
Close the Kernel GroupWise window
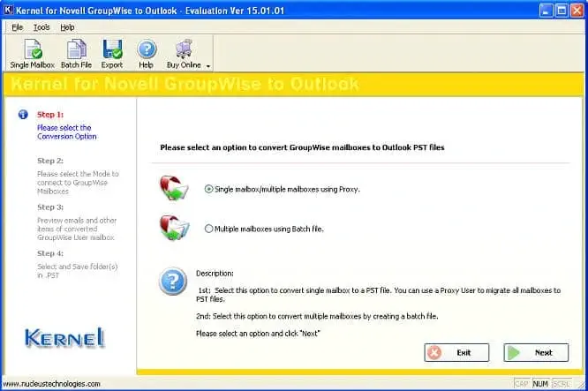(x=577, y=10)
